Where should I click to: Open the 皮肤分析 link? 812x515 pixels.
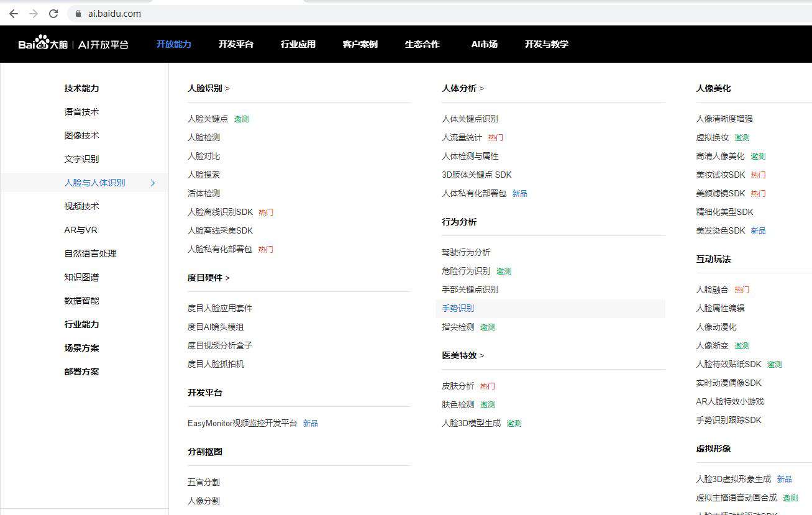(458, 386)
